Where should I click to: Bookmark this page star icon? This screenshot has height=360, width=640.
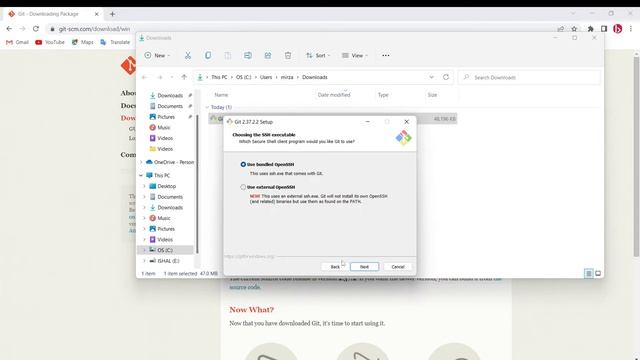tap(574, 29)
